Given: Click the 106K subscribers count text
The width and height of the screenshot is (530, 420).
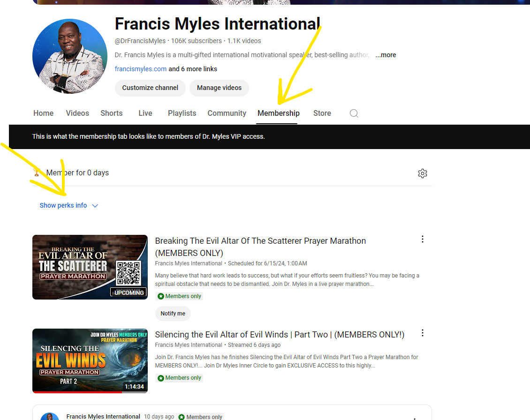Looking at the screenshot, I should click(x=197, y=41).
